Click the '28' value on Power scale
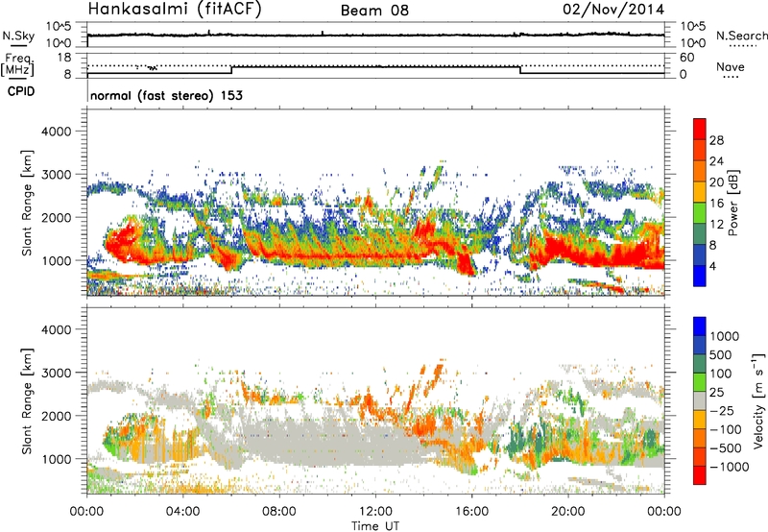Viewport: 768px width, 532px height. [x=716, y=140]
